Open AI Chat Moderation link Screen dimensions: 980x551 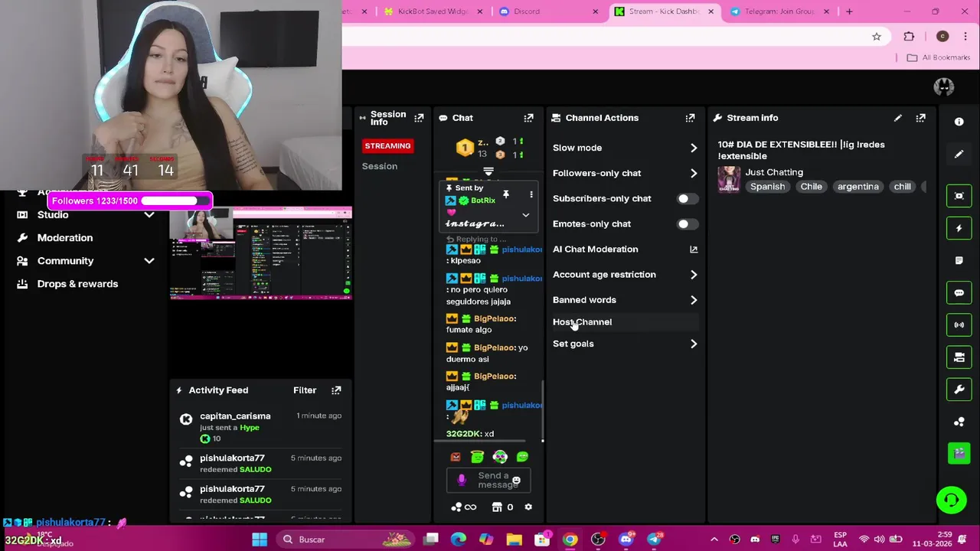coord(625,249)
